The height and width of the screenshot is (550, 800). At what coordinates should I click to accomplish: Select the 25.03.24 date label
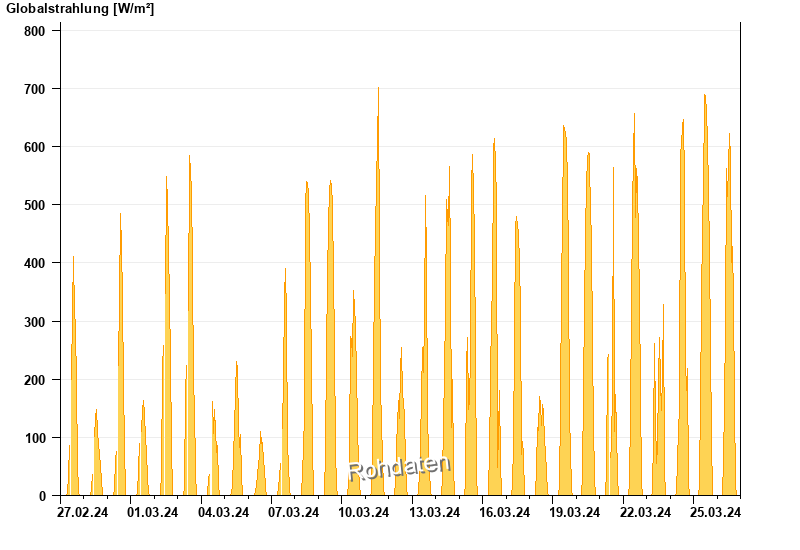[715, 512]
